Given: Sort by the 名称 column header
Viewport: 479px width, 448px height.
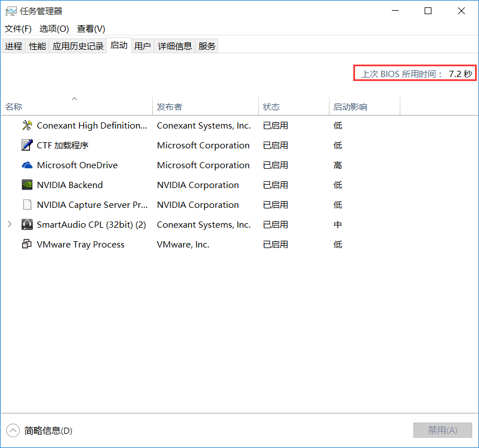Looking at the screenshot, I should pyautogui.click(x=76, y=105).
